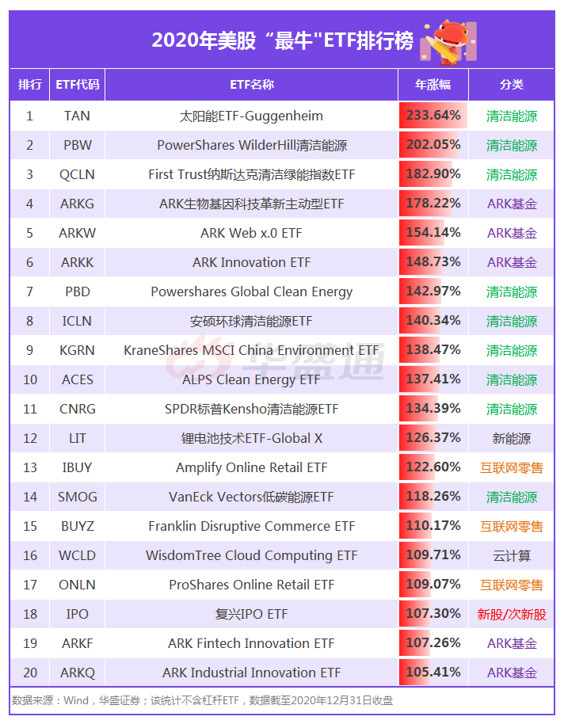Click 'ALPS Clean Energy ETF' name
This screenshot has width=564, height=728.
pyautogui.click(x=251, y=379)
